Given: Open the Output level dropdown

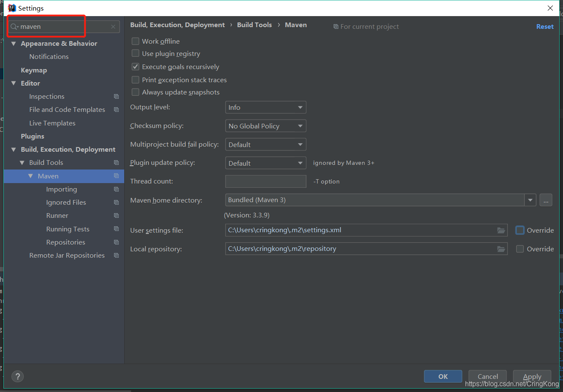Looking at the screenshot, I should 266,107.
